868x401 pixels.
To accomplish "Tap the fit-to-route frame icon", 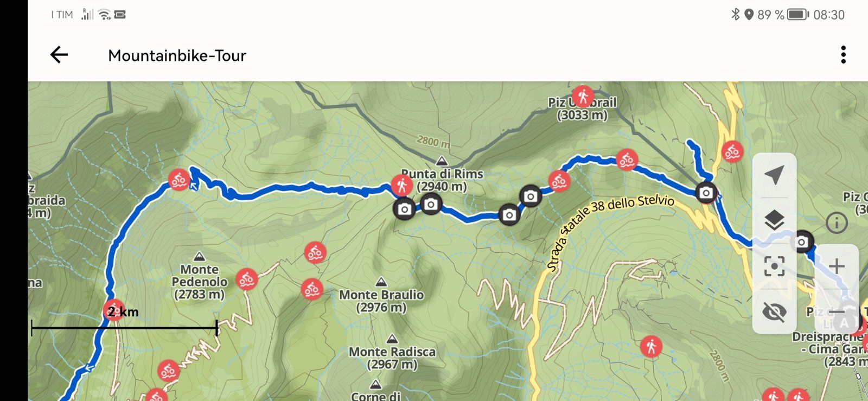I will (x=774, y=266).
